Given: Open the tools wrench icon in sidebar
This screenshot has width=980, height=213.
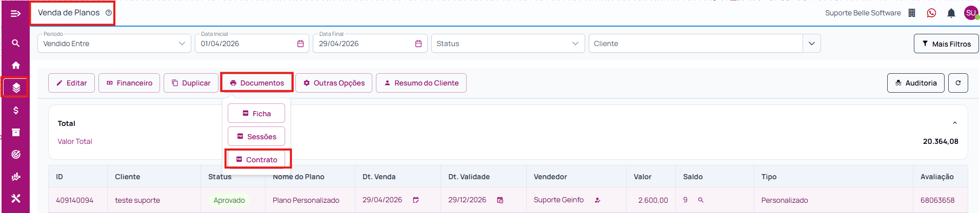Looking at the screenshot, I should (16, 198).
